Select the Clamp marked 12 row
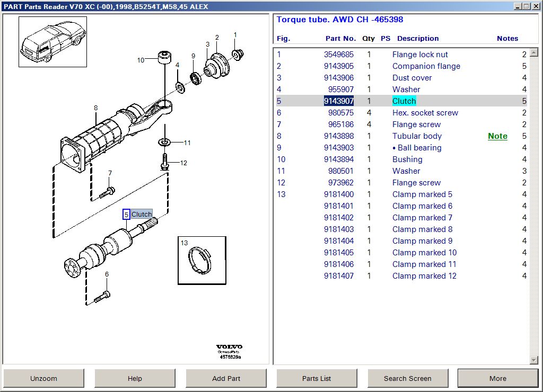Image resolution: width=543 pixels, height=392 pixels. click(x=402, y=276)
